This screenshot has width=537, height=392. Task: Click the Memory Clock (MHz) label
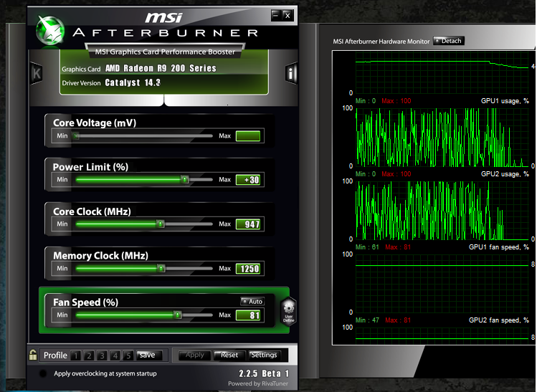100,256
